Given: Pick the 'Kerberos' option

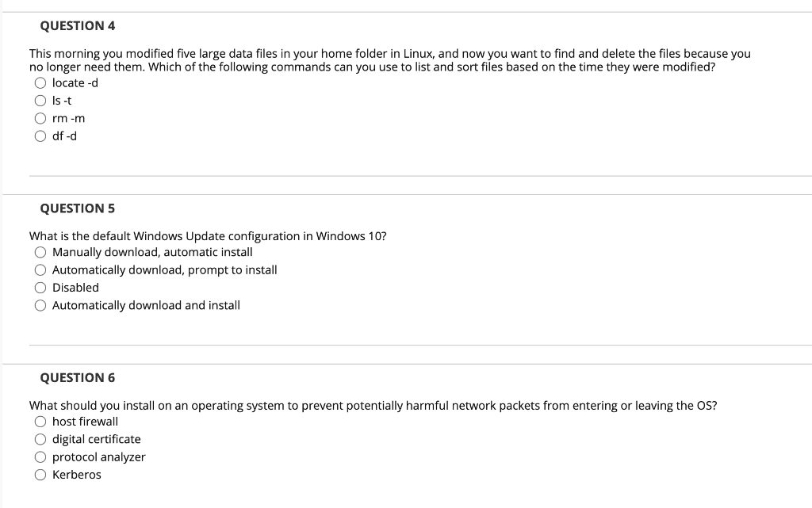Looking at the screenshot, I should coord(40,475).
